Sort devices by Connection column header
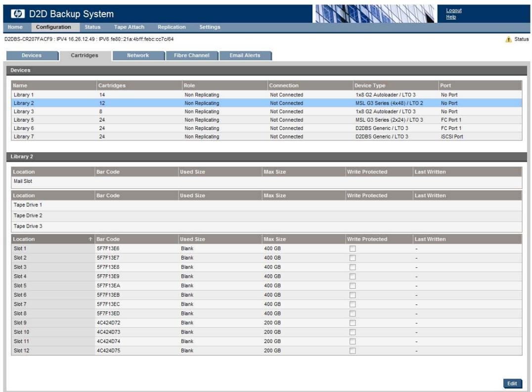Screen dimensions: 532x392 pyautogui.click(x=310, y=86)
